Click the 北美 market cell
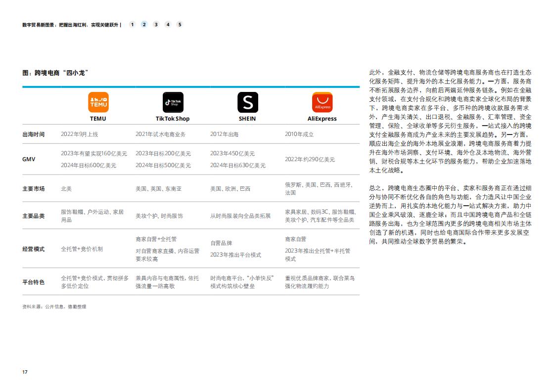 click(66, 189)
